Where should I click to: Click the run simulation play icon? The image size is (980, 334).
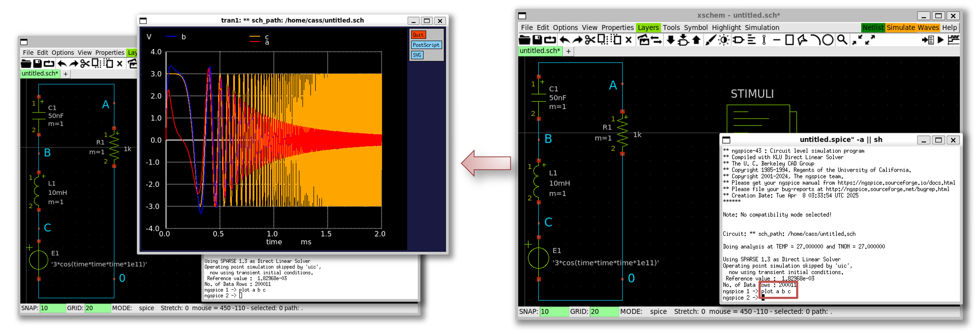click(x=941, y=40)
